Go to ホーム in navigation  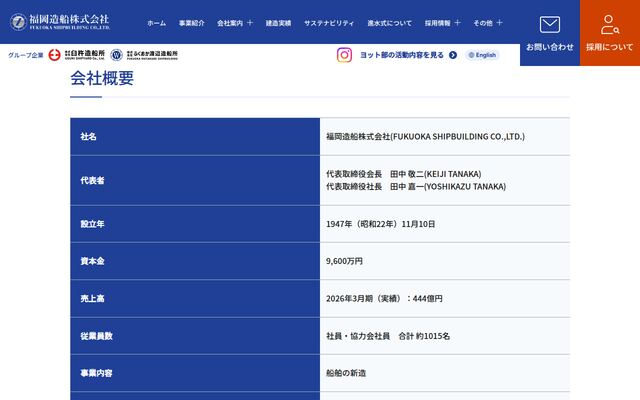pyautogui.click(x=157, y=23)
